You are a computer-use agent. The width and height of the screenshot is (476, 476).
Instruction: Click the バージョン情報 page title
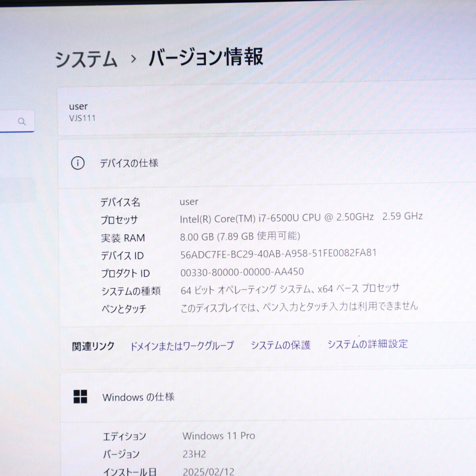[x=205, y=57]
